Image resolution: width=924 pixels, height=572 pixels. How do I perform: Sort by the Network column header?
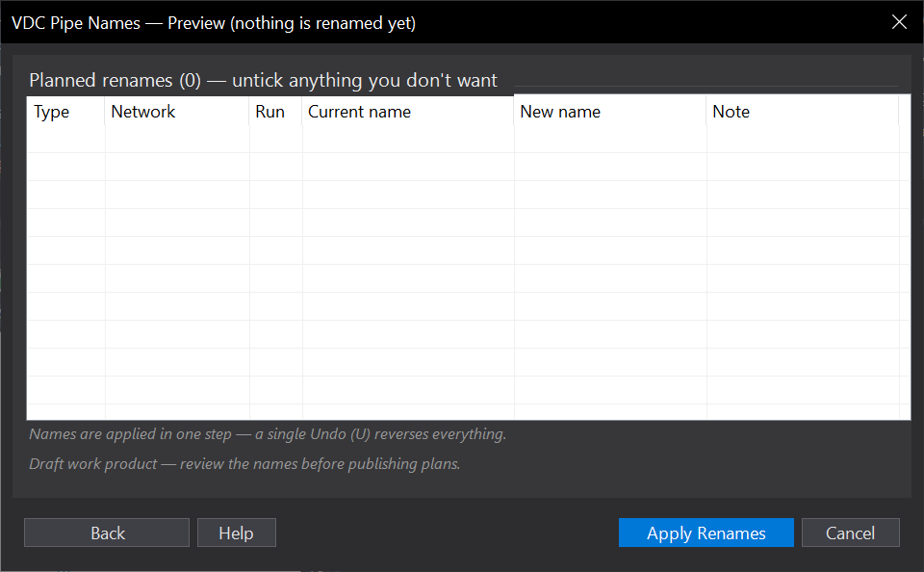pyautogui.click(x=177, y=111)
